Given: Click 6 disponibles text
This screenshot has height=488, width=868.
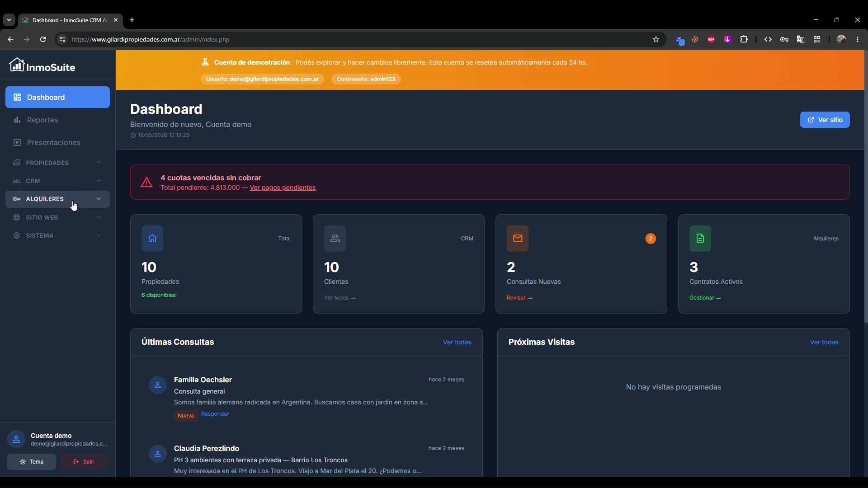Looking at the screenshot, I should pyautogui.click(x=159, y=295).
